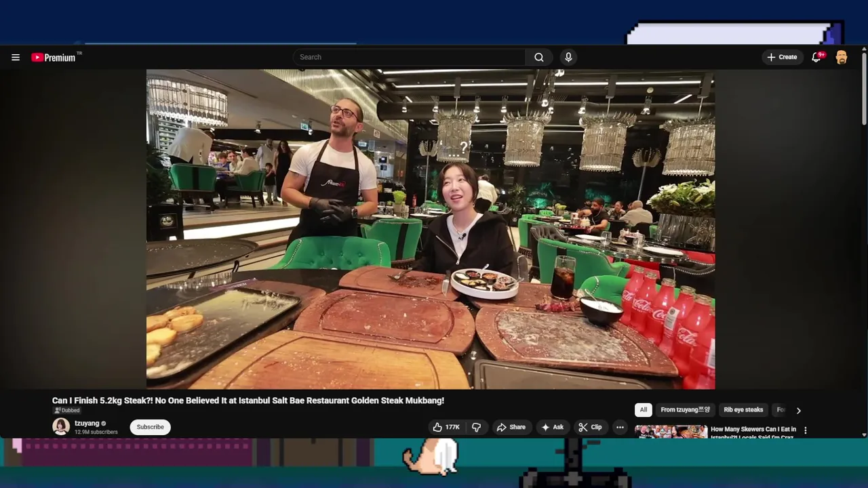Image resolution: width=868 pixels, height=488 pixels.
Task: Select the Rib eye steaks chip
Action: (743, 409)
